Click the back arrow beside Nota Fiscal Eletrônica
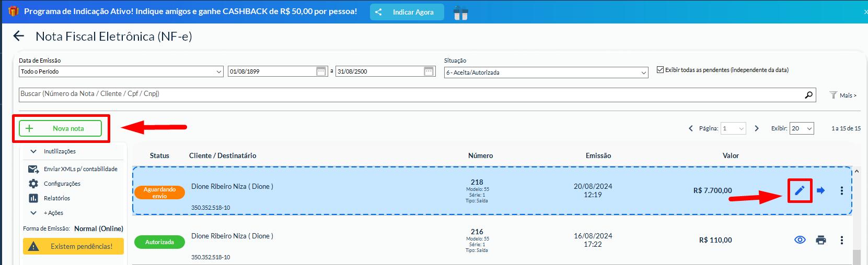 point(19,36)
